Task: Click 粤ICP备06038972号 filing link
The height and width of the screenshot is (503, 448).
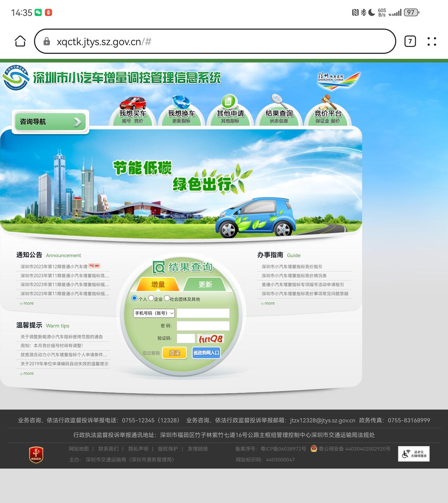Action: coord(283,449)
